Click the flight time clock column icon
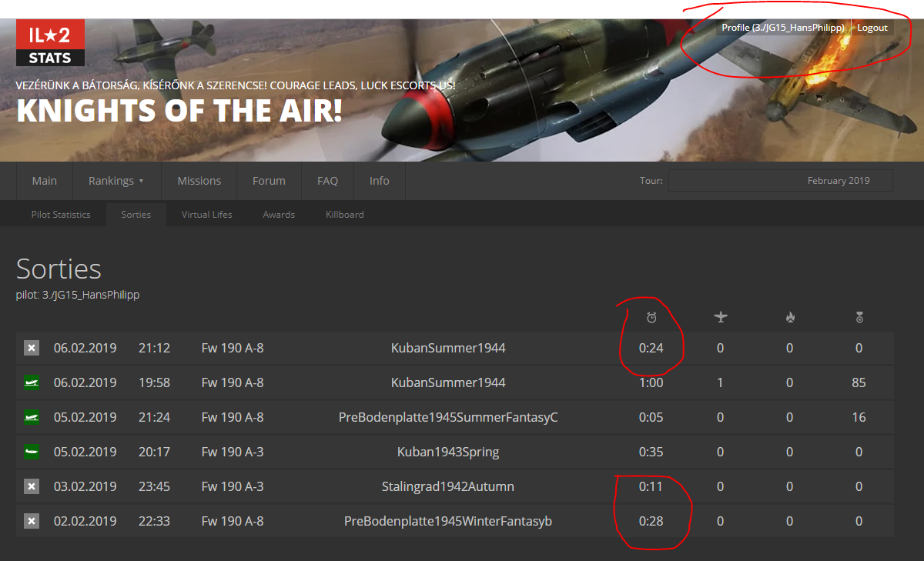The image size is (924, 561). [651, 318]
